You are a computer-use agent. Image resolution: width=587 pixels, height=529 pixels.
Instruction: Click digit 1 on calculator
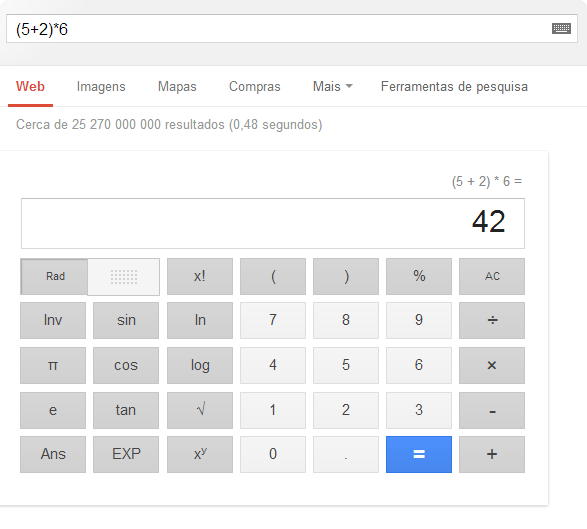coord(273,410)
